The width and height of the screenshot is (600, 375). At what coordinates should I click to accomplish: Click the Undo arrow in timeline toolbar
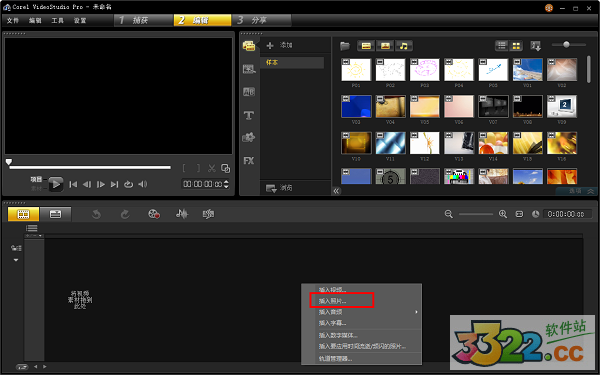pos(96,214)
